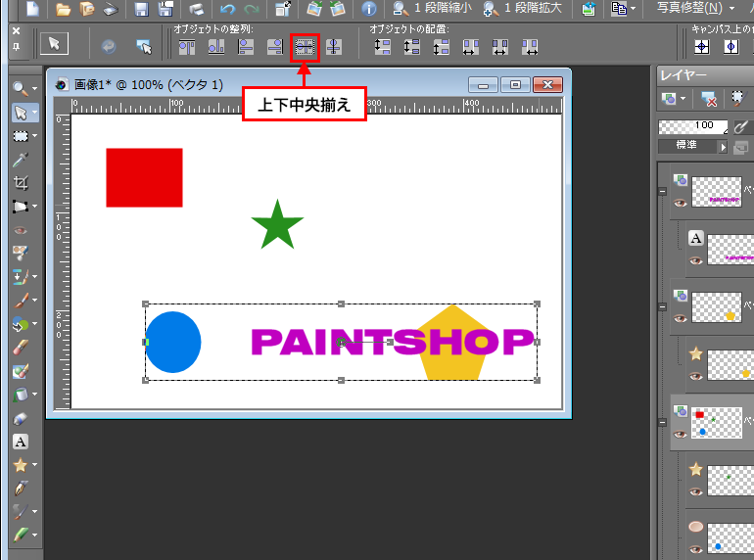Screen dimensions: 754x560
Task: Toggle visibility of top PAINTSHOP vector group
Action: click(680, 203)
